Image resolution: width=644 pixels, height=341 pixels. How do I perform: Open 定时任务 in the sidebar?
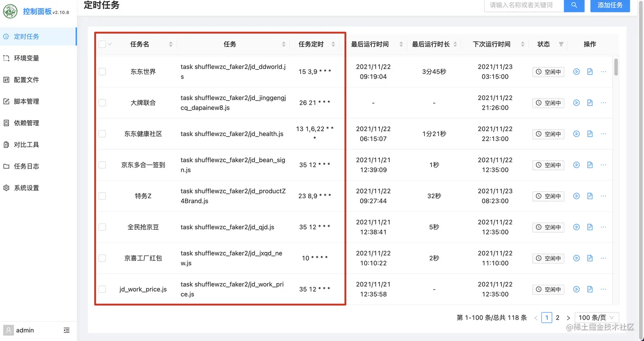pos(38,37)
